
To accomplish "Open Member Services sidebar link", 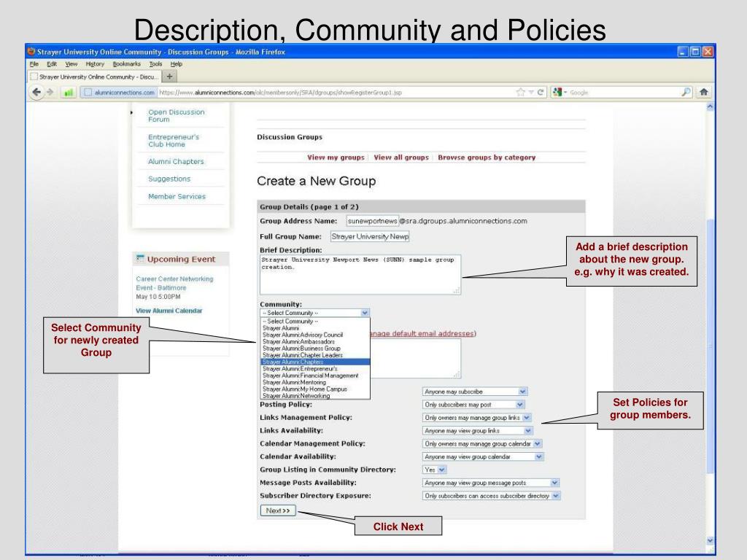I will click(177, 196).
